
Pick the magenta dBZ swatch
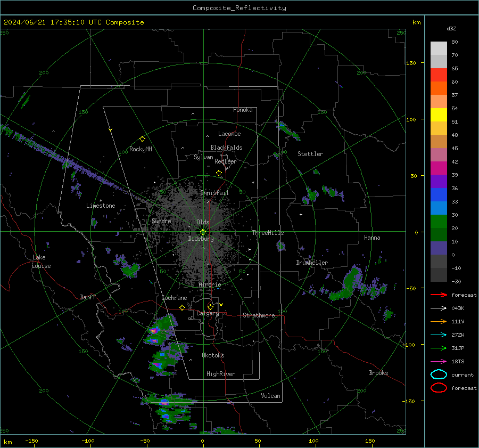pyautogui.click(x=439, y=168)
